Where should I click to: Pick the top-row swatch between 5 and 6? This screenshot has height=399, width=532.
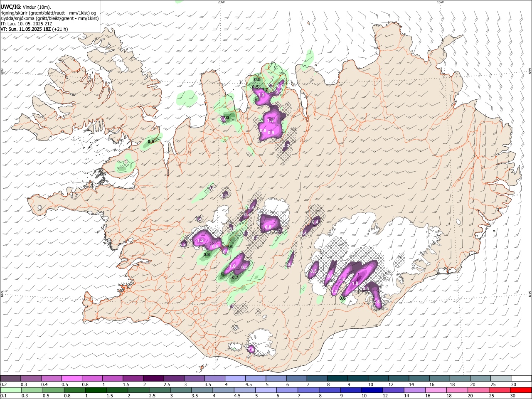pos(276,379)
